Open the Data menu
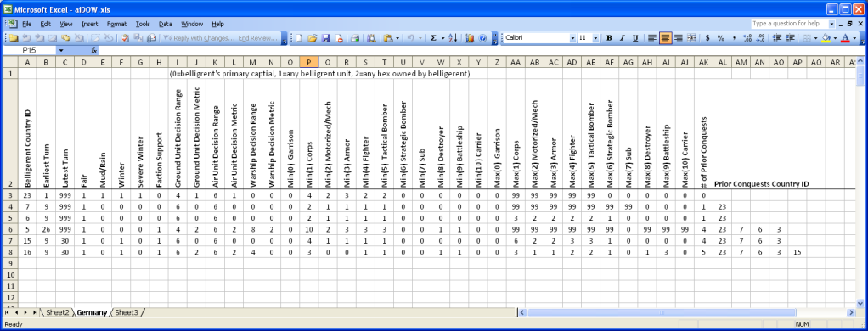Image resolution: width=868 pixels, height=331 pixels. tap(165, 24)
